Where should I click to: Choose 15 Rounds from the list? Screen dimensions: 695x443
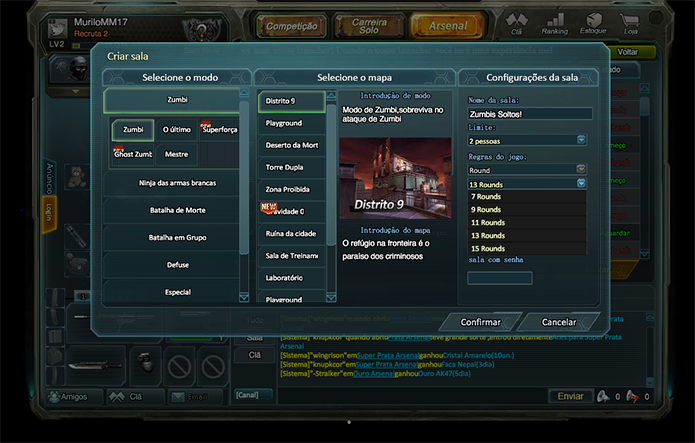click(x=527, y=248)
